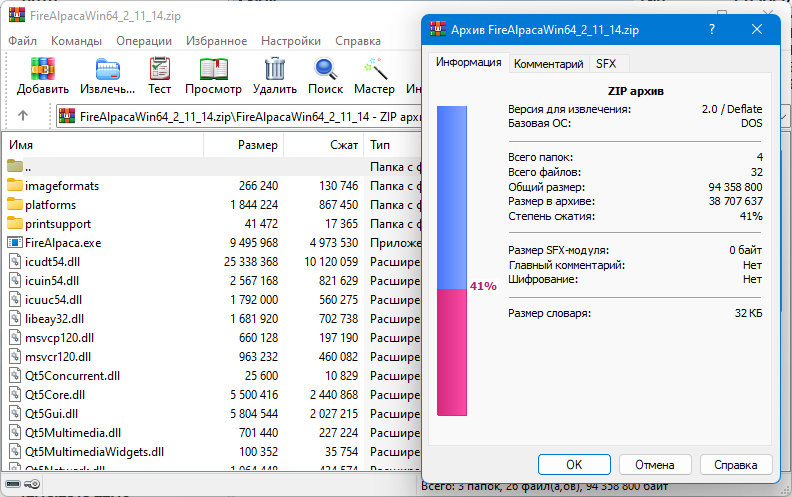792x497 pixels.
Task: Open the Справка menu
Action: [x=358, y=40]
